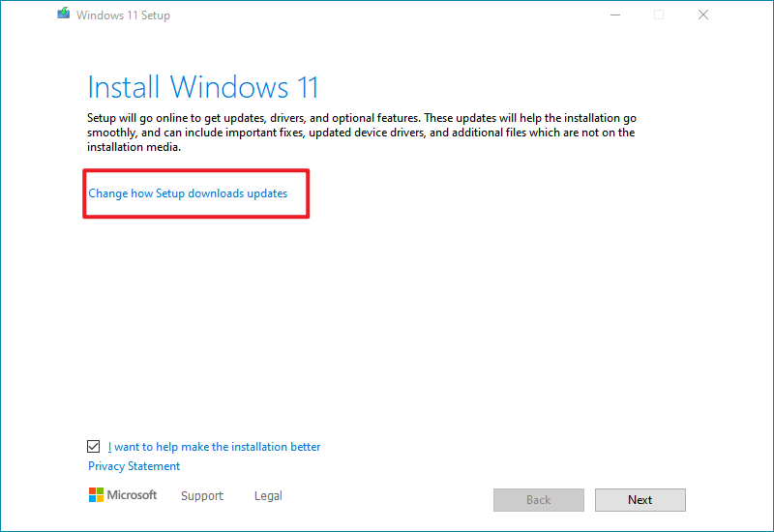Viewport: 774px width, 532px height.
Task: Click the Install Windows 11 heading
Action: [x=203, y=87]
